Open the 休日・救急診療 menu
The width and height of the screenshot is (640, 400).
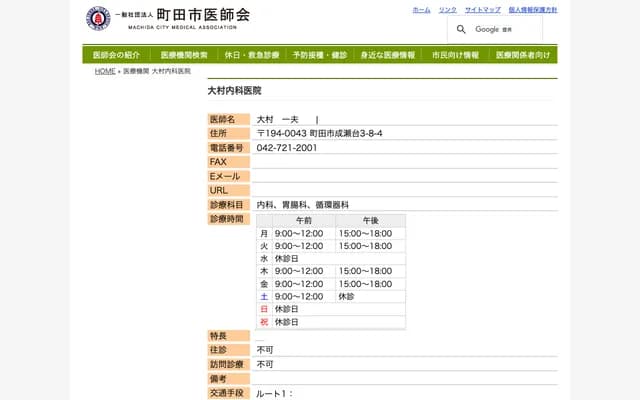point(252,55)
